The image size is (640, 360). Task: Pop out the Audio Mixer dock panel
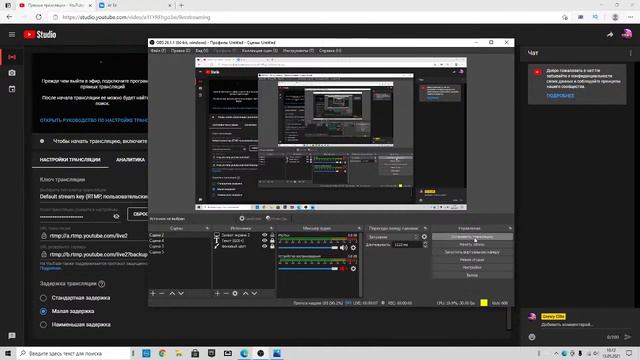(x=359, y=228)
